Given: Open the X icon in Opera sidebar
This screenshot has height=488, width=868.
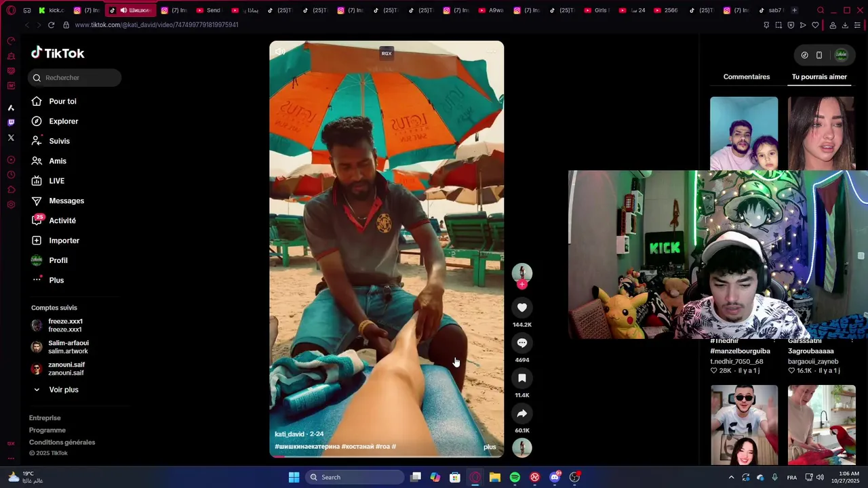Looking at the screenshot, I should (11, 138).
